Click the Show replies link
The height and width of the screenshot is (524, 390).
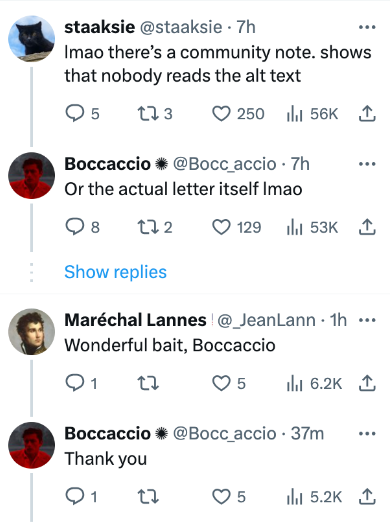115,272
